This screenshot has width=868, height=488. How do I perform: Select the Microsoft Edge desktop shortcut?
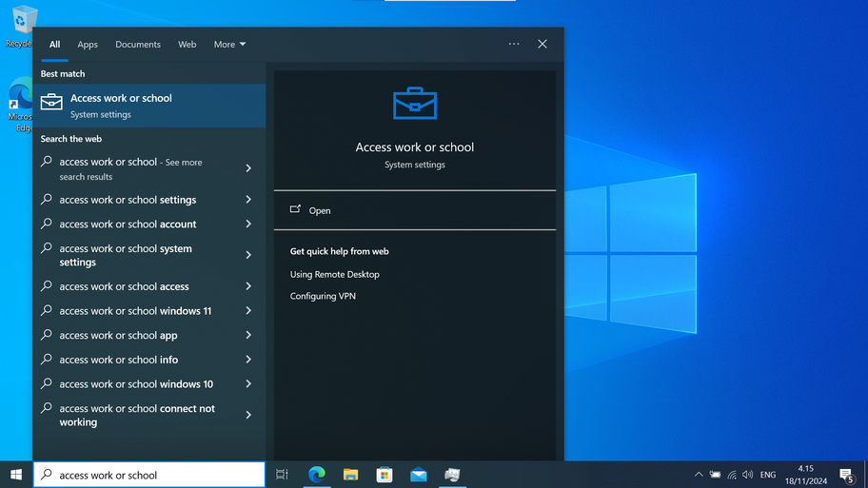tap(20, 105)
